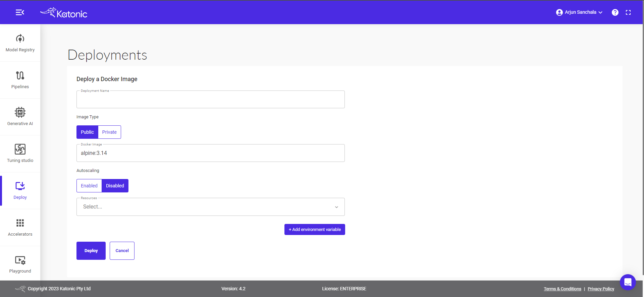This screenshot has height=297, width=644.
Task: Go to Tuning studio label in sidebar
Action: pos(20,161)
